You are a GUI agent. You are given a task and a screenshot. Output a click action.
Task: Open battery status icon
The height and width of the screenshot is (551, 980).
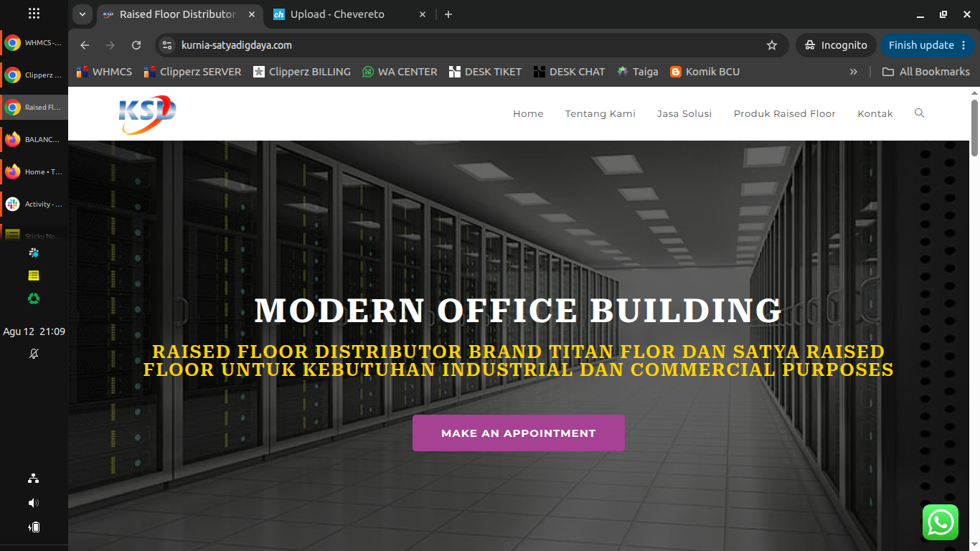click(x=34, y=527)
